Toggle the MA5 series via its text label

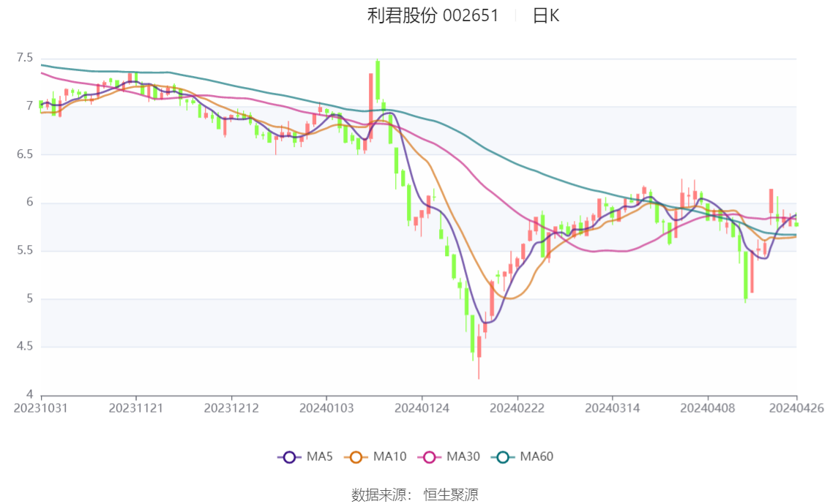pyautogui.click(x=319, y=457)
